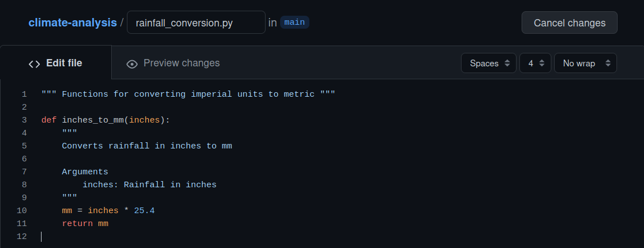Click line number 1 in the gutter

(x=24, y=94)
